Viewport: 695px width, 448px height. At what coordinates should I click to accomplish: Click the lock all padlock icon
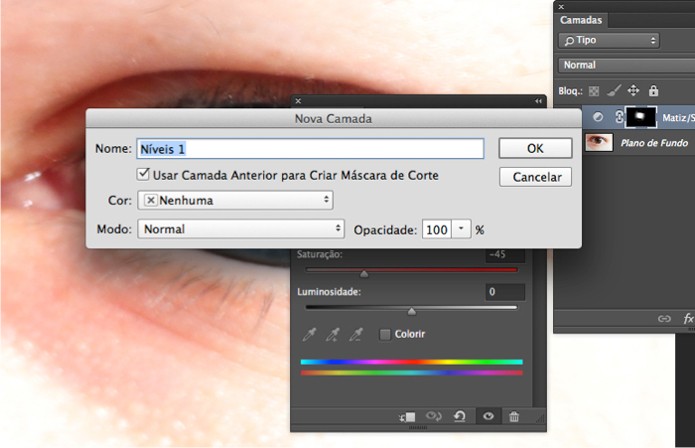point(653,90)
